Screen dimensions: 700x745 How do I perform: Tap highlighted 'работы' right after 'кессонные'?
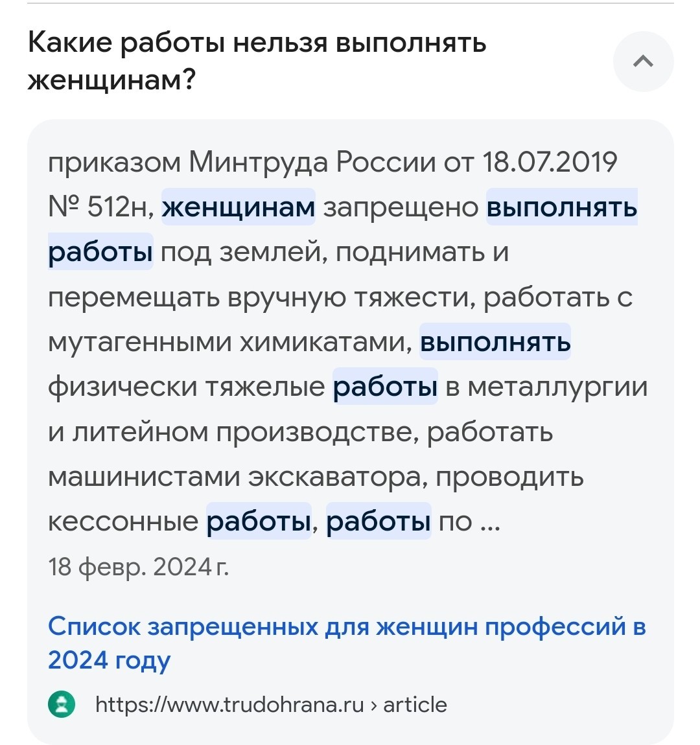(259, 521)
